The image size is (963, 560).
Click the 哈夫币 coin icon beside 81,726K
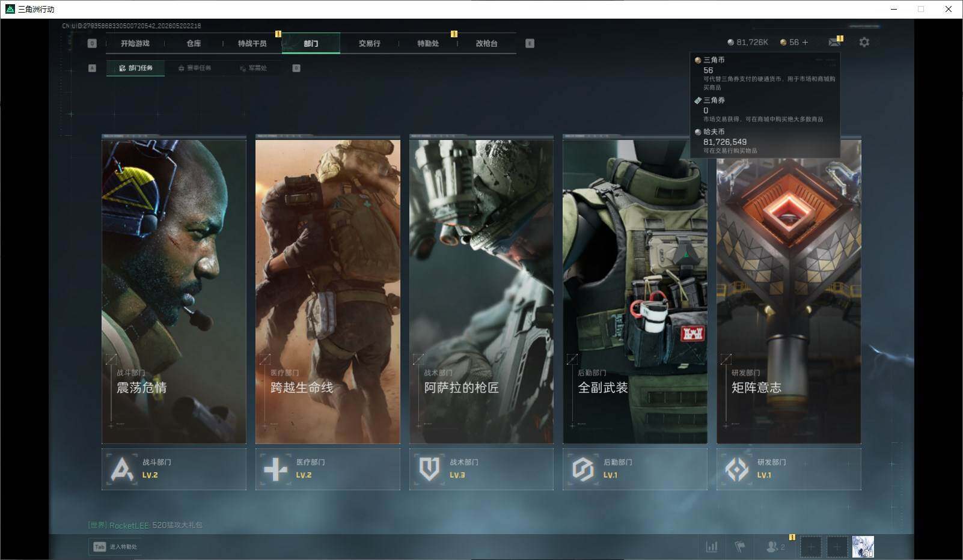pyautogui.click(x=730, y=43)
